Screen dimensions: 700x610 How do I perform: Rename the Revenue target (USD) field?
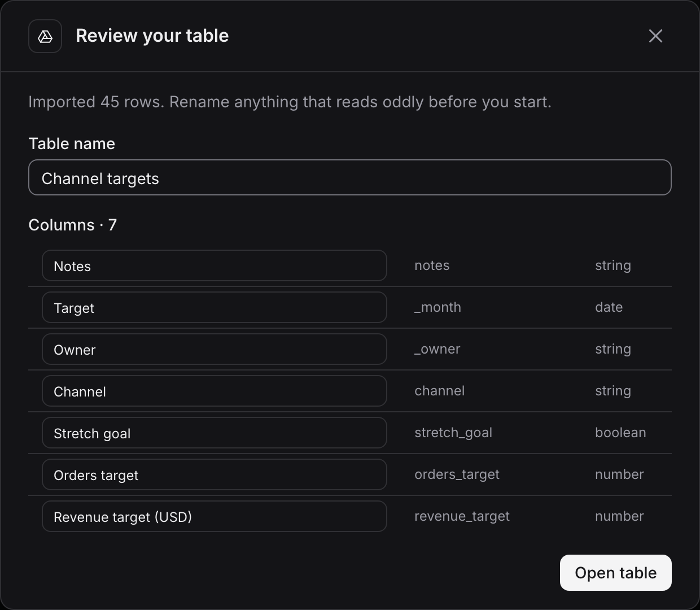(x=215, y=516)
